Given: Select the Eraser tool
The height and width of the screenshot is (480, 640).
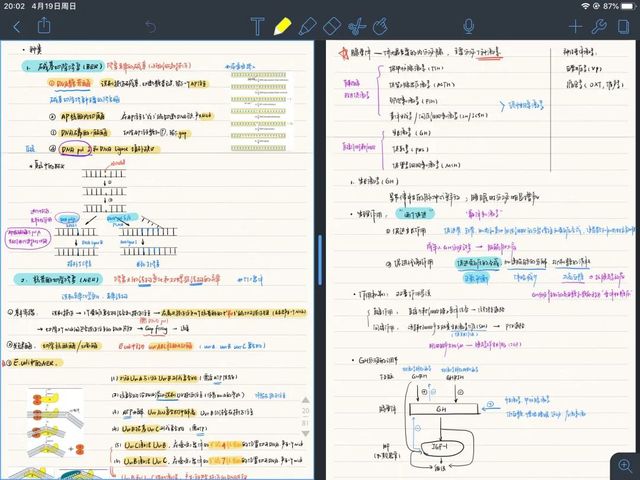Looking at the screenshot, I should click(334, 26).
